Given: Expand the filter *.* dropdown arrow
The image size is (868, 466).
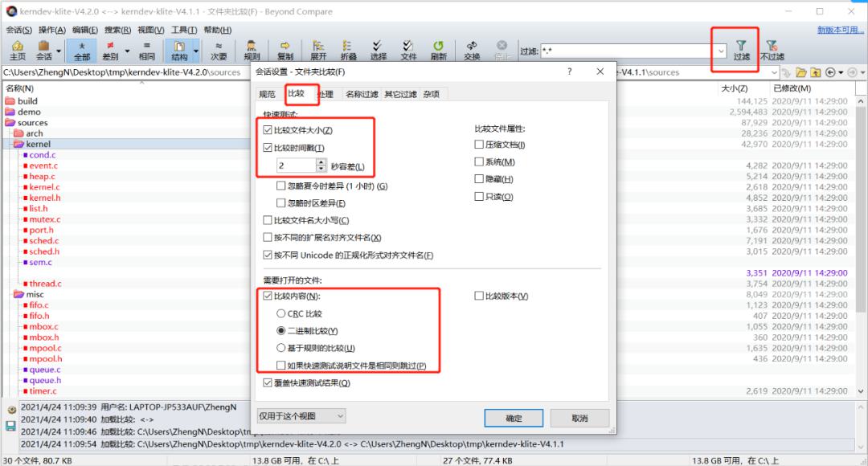Looking at the screenshot, I should pyautogui.click(x=721, y=51).
